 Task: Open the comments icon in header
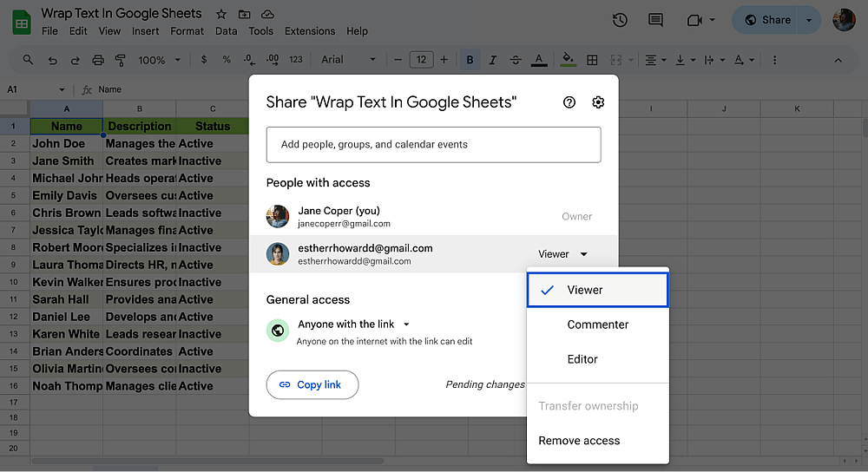[655, 21]
